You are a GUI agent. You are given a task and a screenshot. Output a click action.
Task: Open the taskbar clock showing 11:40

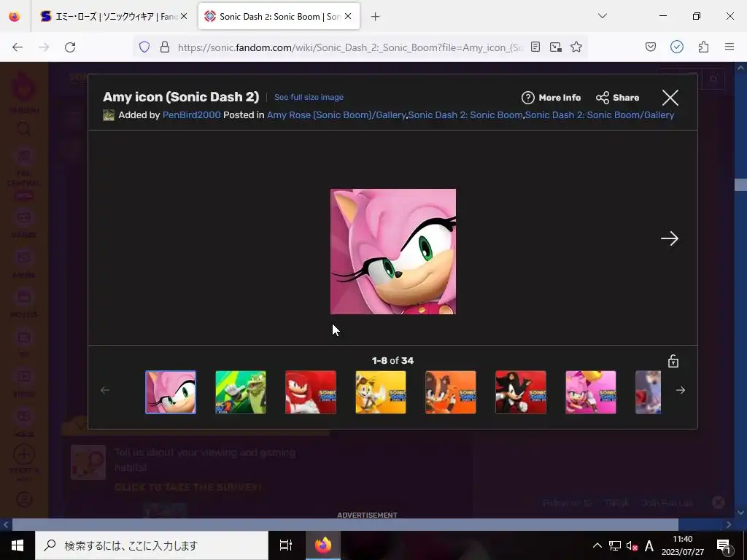[x=682, y=545]
